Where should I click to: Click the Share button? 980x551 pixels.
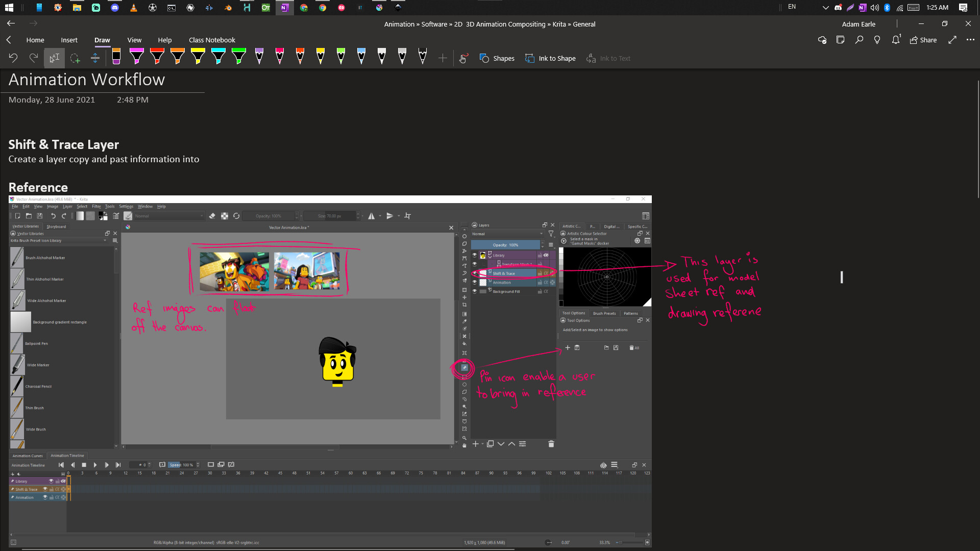coord(923,40)
